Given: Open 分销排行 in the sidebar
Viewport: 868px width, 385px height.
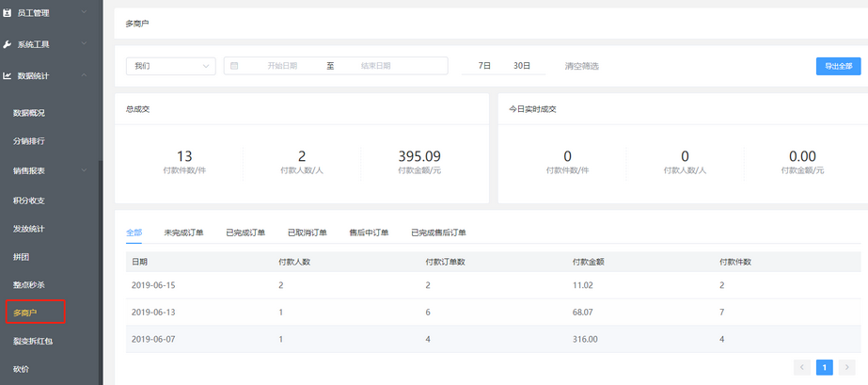Looking at the screenshot, I should [x=29, y=141].
